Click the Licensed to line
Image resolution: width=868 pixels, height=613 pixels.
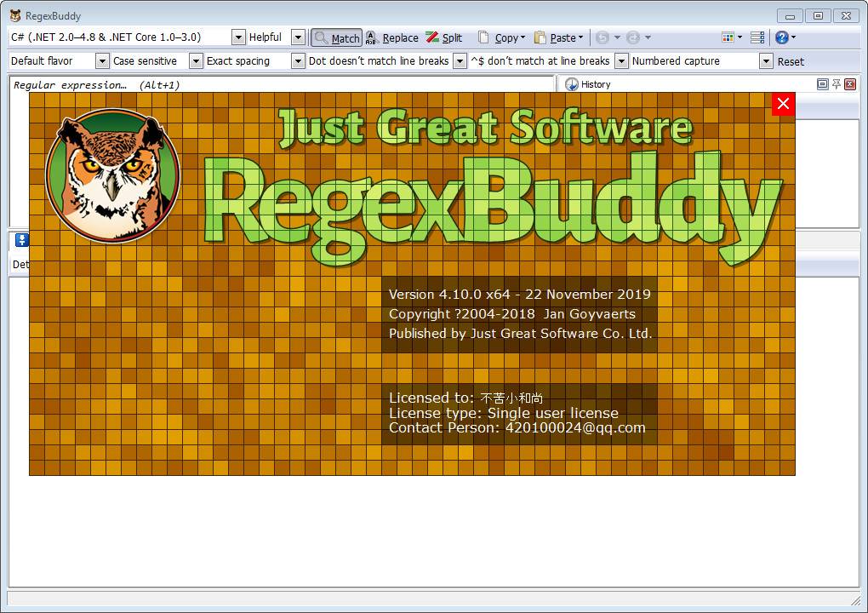[465, 398]
